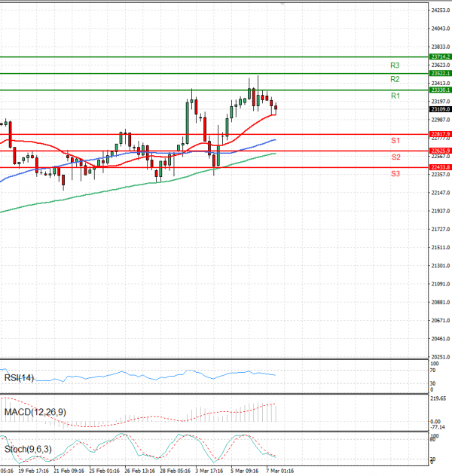Click the R1 resistance label
Screen dimensions: 452x476
pyautogui.click(x=395, y=96)
